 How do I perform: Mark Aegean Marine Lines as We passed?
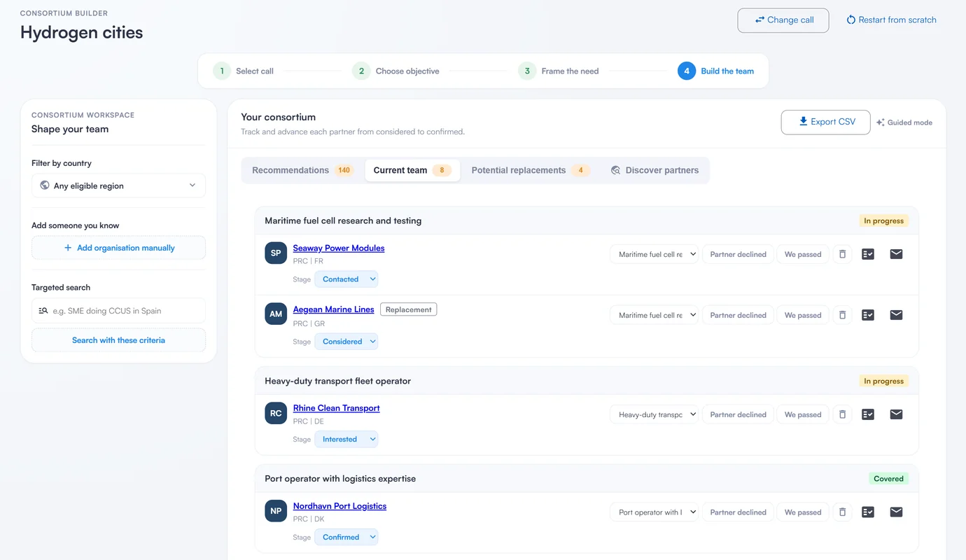[803, 315]
